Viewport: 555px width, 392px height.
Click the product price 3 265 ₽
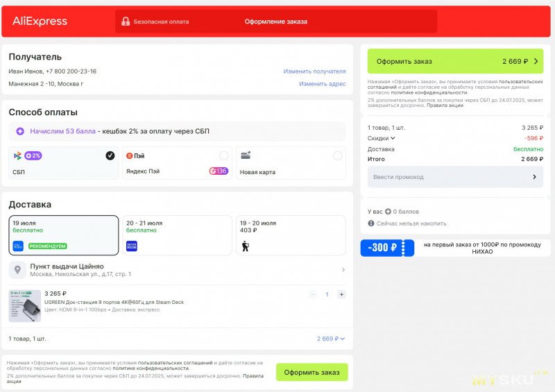55,293
